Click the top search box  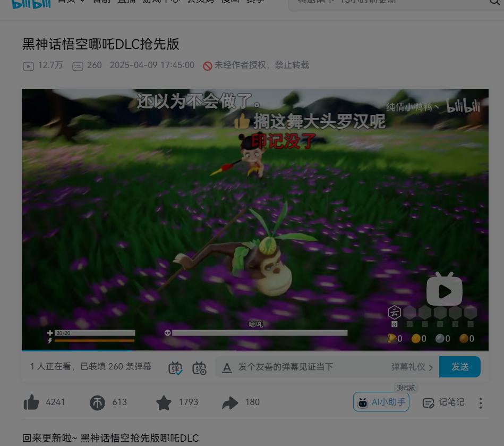point(396,5)
